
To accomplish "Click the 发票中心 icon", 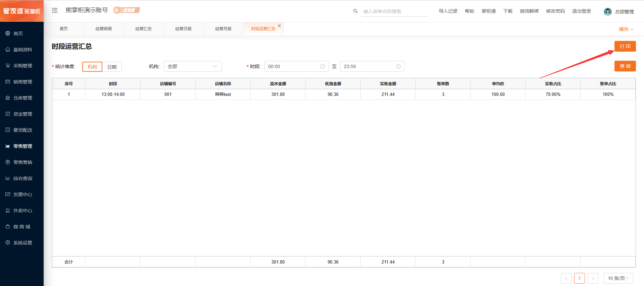I will pyautogui.click(x=8, y=194).
